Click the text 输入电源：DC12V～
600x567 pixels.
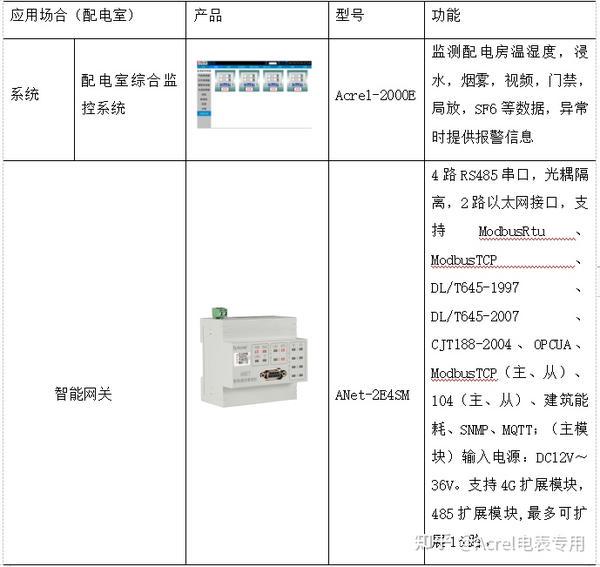[x=524, y=458]
